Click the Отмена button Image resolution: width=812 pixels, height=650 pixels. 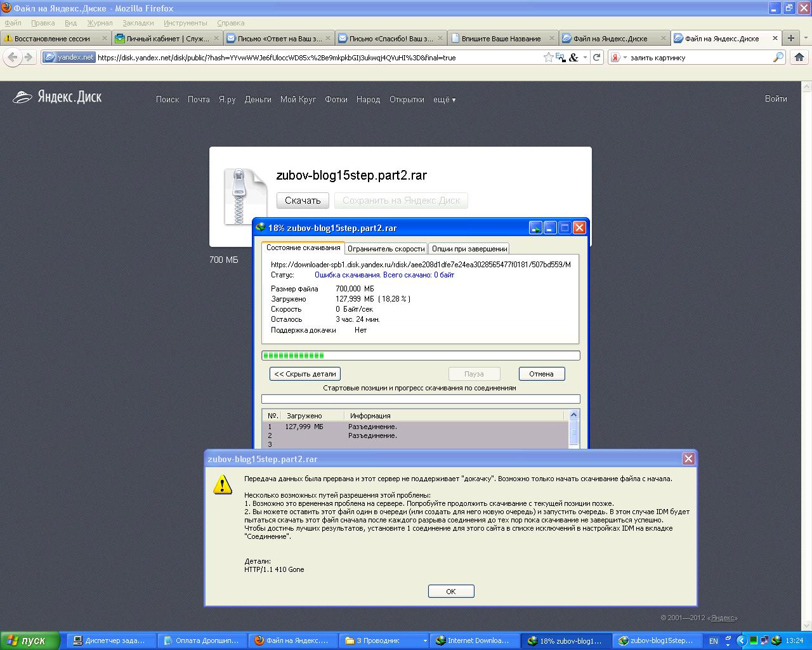point(542,374)
